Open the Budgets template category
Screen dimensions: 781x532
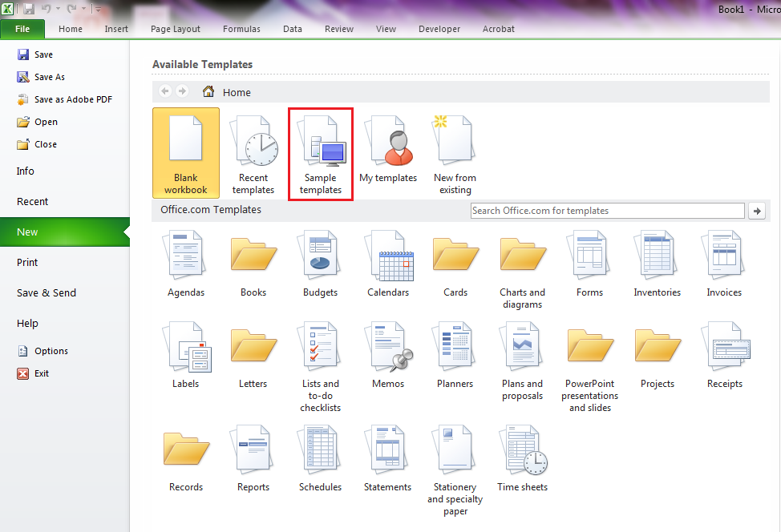point(320,264)
